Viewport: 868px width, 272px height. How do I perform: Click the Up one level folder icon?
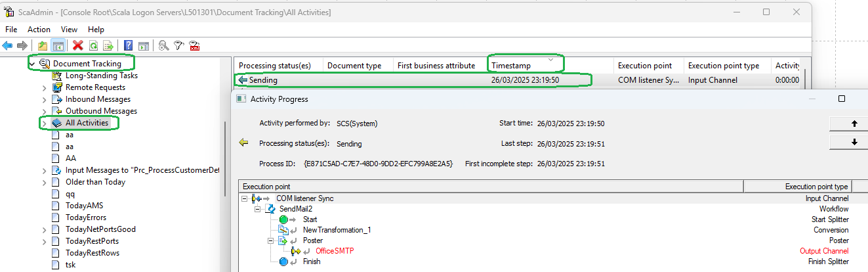pyautogui.click(x=43, y=45)
